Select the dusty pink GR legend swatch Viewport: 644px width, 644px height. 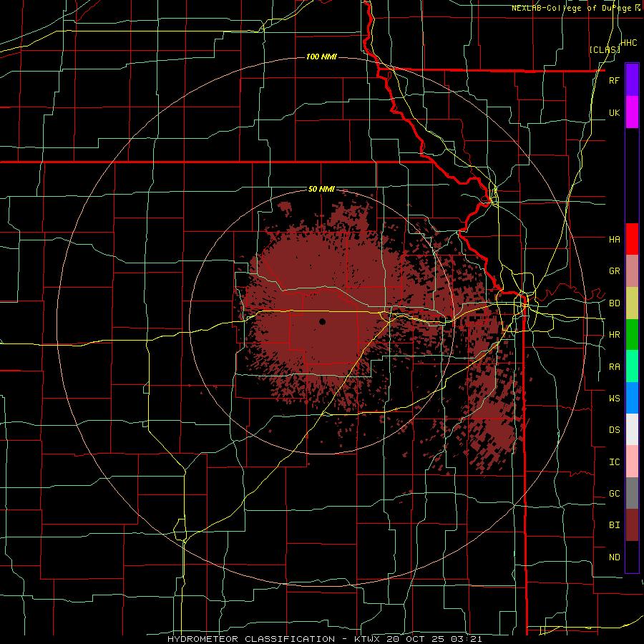click(632, 270)
